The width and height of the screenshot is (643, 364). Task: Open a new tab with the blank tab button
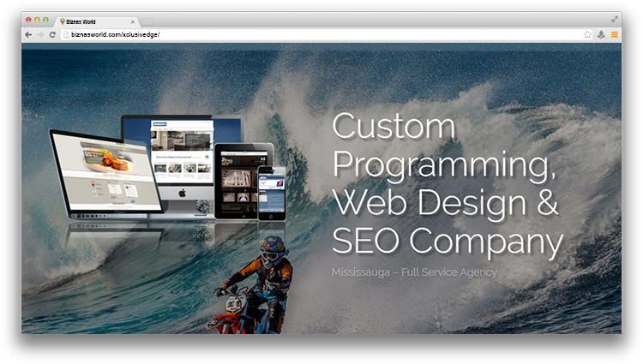tap(147, 21)
